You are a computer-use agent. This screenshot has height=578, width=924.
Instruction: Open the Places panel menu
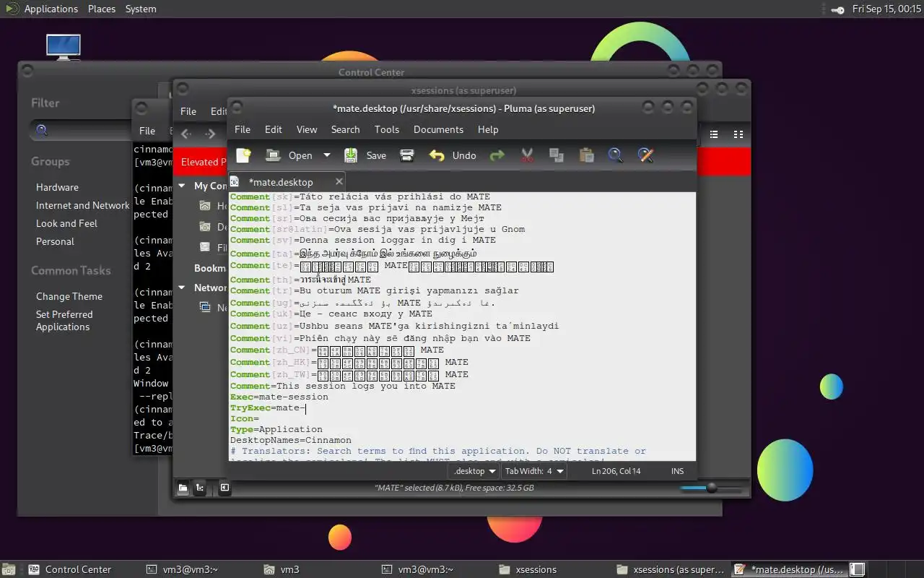(x=102, y=9)
